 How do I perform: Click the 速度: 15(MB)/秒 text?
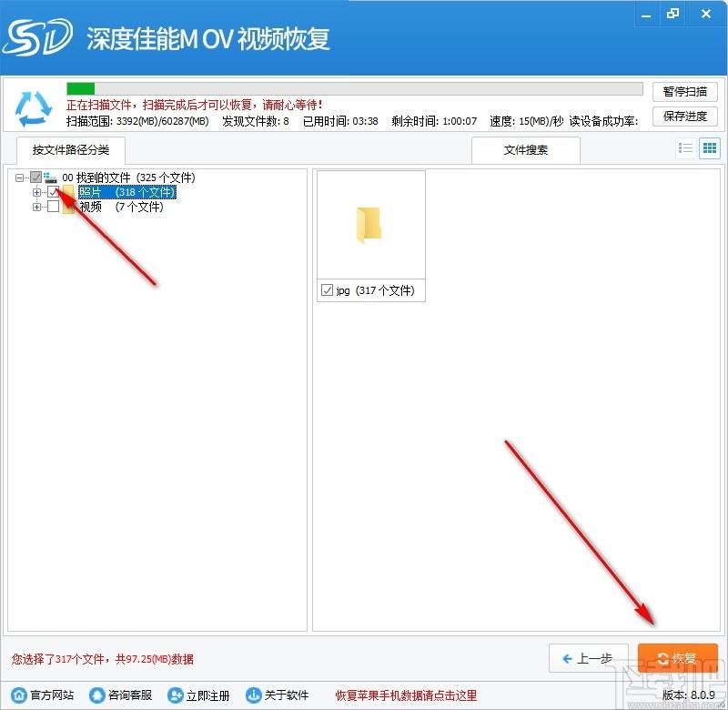527,121
